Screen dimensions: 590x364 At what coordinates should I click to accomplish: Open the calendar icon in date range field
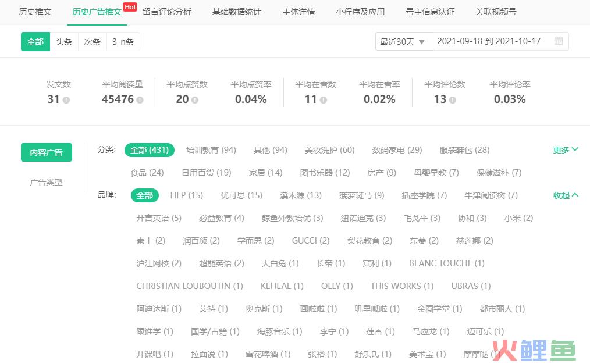(x=559, y=41)
